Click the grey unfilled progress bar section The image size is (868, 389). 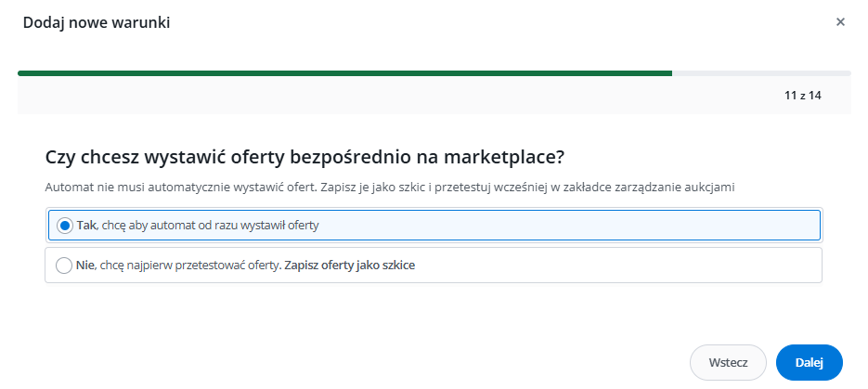(761, 72)
